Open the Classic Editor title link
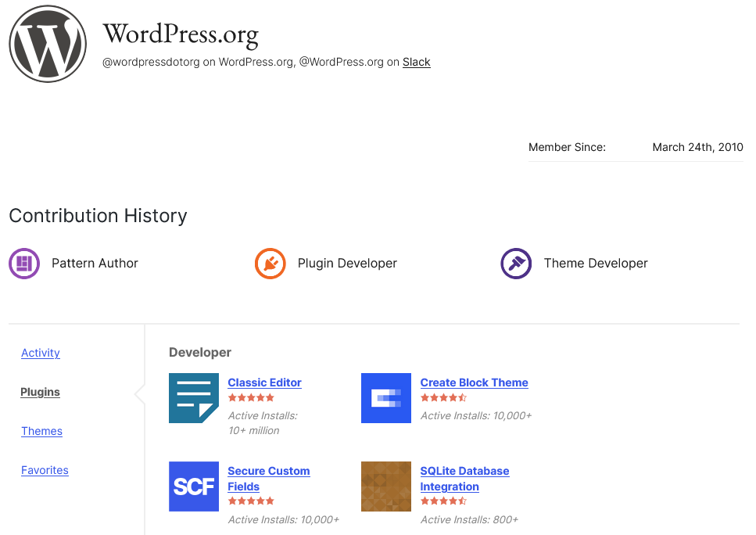Screen dimensions: 756x535 [265, 382]
